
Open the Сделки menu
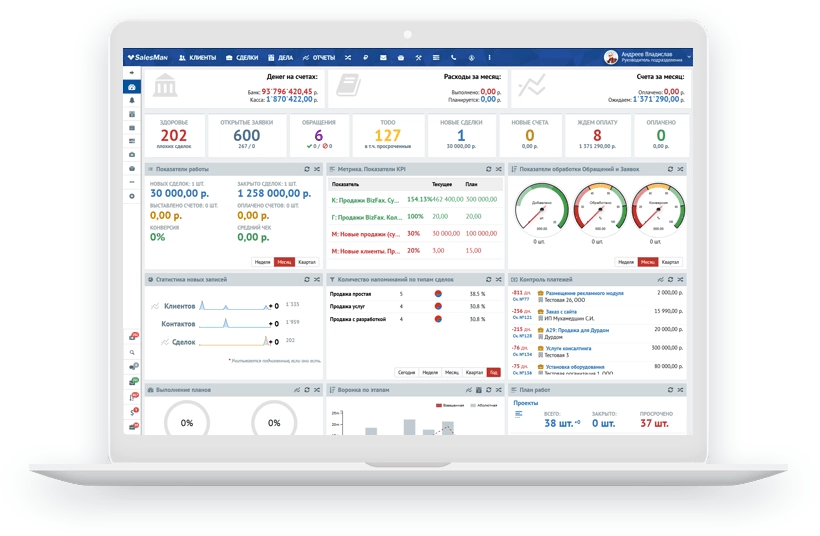tap(242, 58)
